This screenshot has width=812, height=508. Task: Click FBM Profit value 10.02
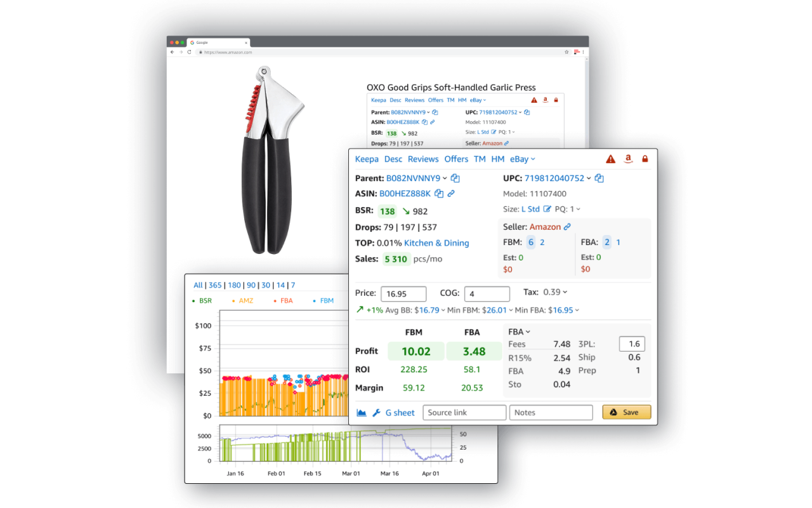click(416, 351)
